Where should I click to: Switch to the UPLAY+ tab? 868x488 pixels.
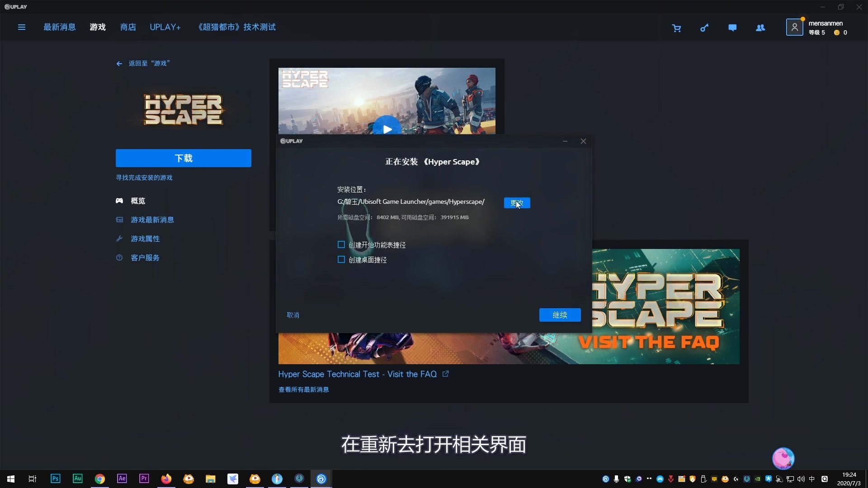coord(165,27)
